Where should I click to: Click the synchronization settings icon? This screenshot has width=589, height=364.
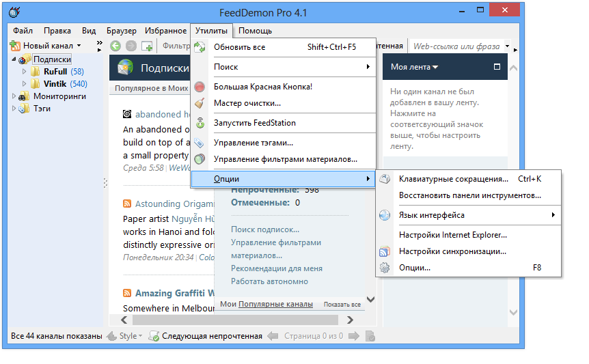pos(385,251)
